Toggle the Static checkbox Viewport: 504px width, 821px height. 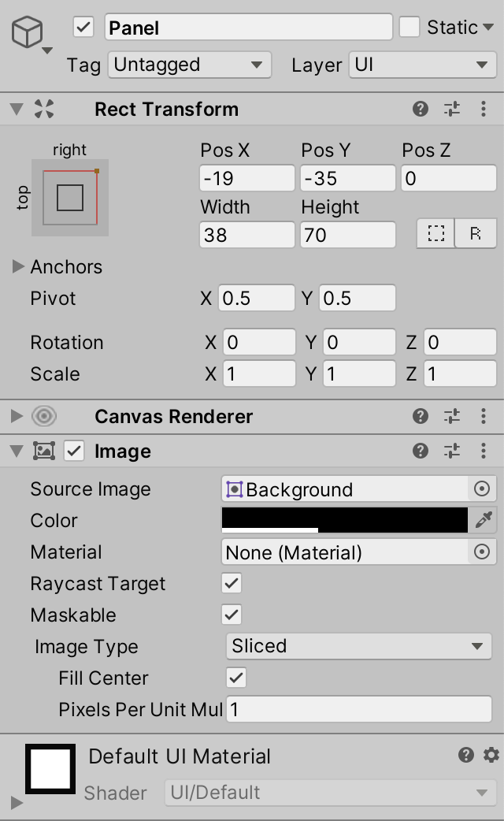coord(409,28)
